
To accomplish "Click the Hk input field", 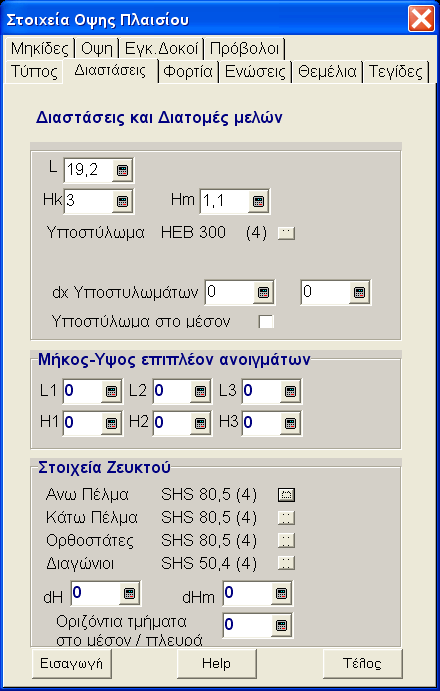I will pos(88,201).
